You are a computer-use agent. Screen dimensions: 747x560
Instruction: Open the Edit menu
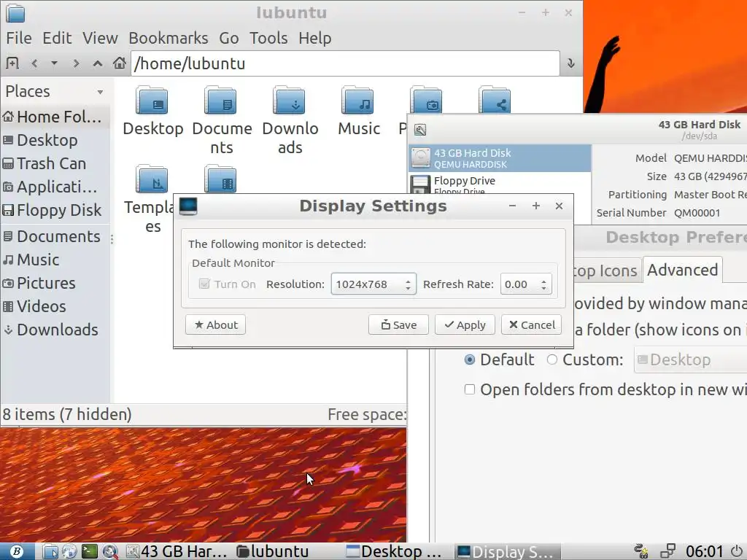click(x=57, y=38)
